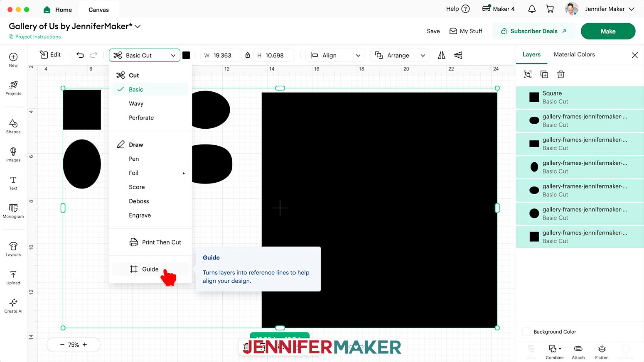Click the height field
The height and width of the screenshot is (362, 644).
[274, 55]
